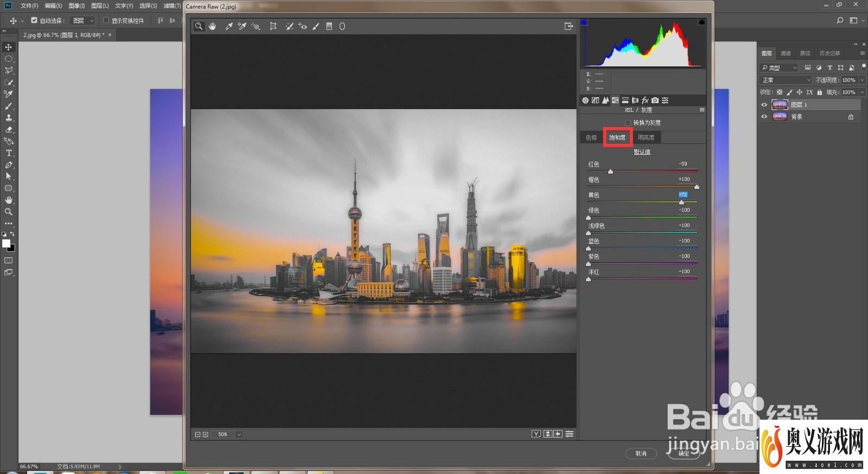Open the Tone Curve panel in Camera Raw
The width and height of the screenshot is (868, 474).
click(x=595, y=100)
